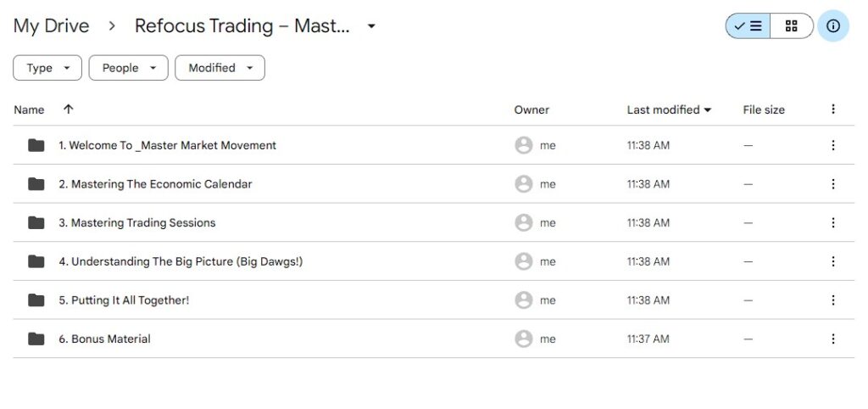Click the info details icon
The width and height of the screenshot is (868, 409).
[x=833, y=26]
